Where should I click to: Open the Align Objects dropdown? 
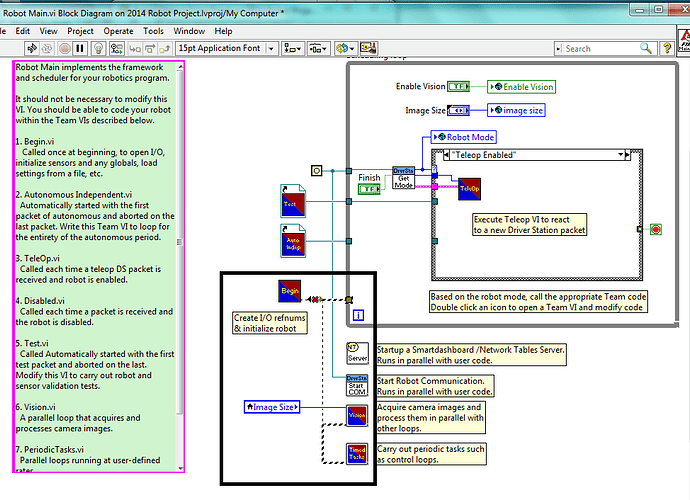coord(292,48)
